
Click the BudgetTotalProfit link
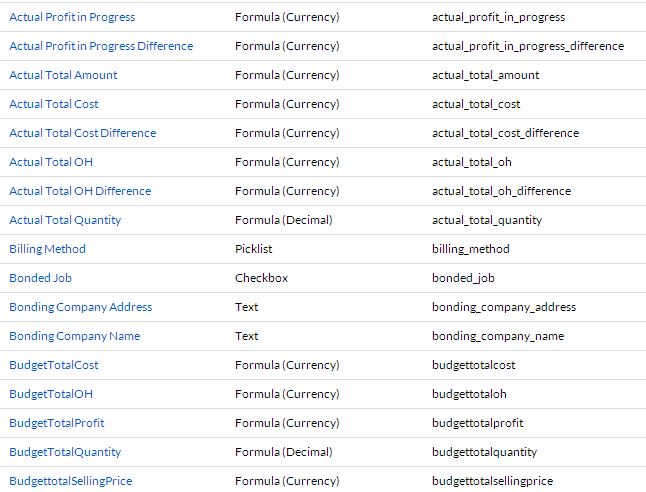pos(56,423)
